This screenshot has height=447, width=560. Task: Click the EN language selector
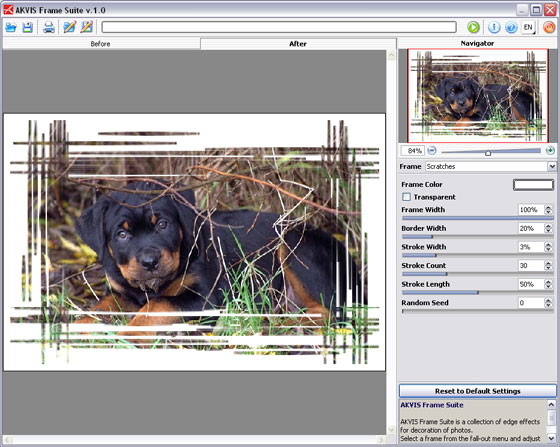(528, 27)
